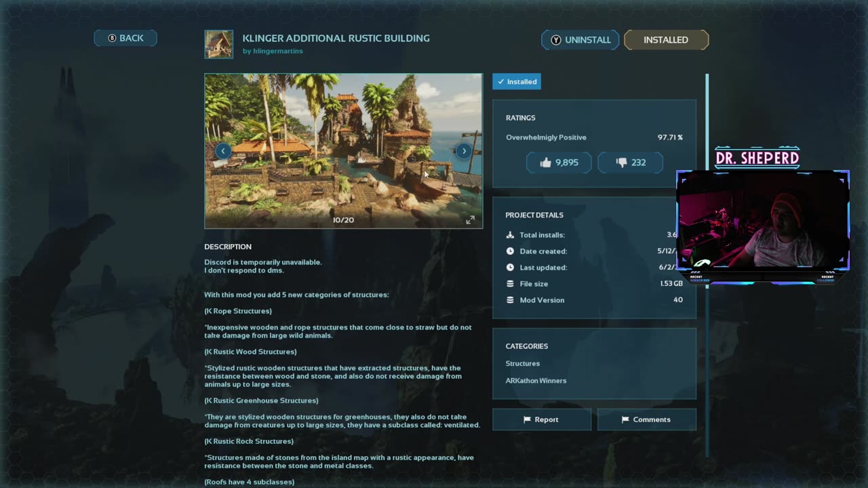Click the CATEGORIES section heading
This screenshot has height=488, width=868.
[x=527, y=346]
